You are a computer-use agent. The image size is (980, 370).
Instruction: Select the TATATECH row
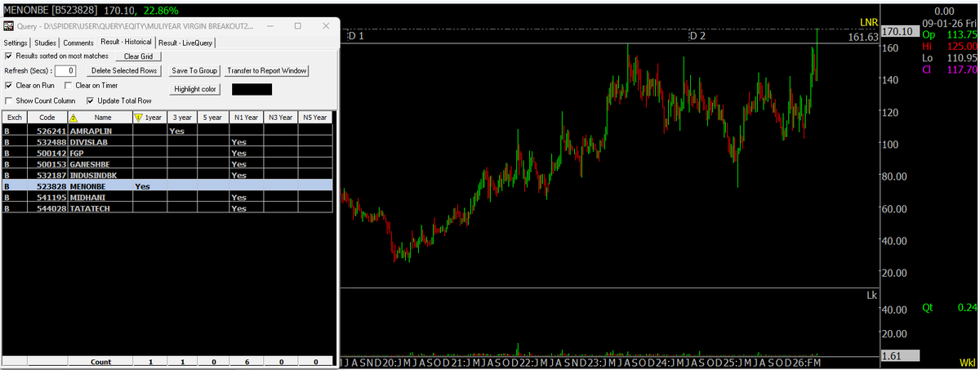(167, 208)
